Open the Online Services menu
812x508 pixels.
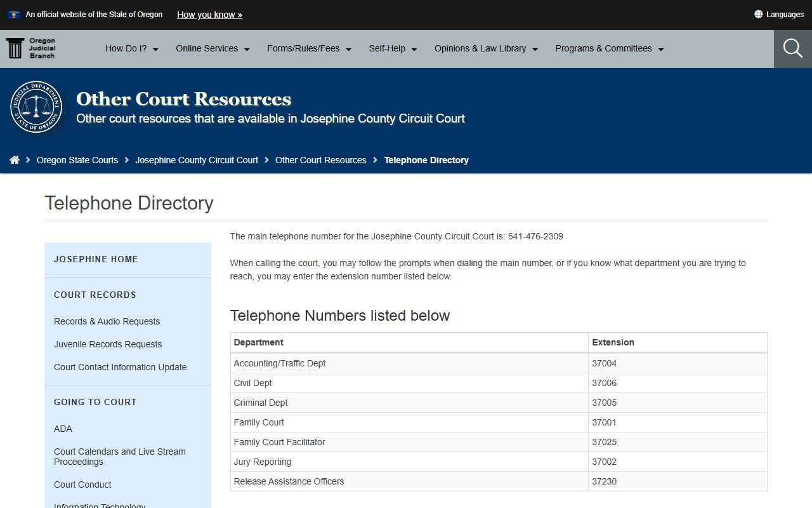pyautogui.click(x=213, y=48)
